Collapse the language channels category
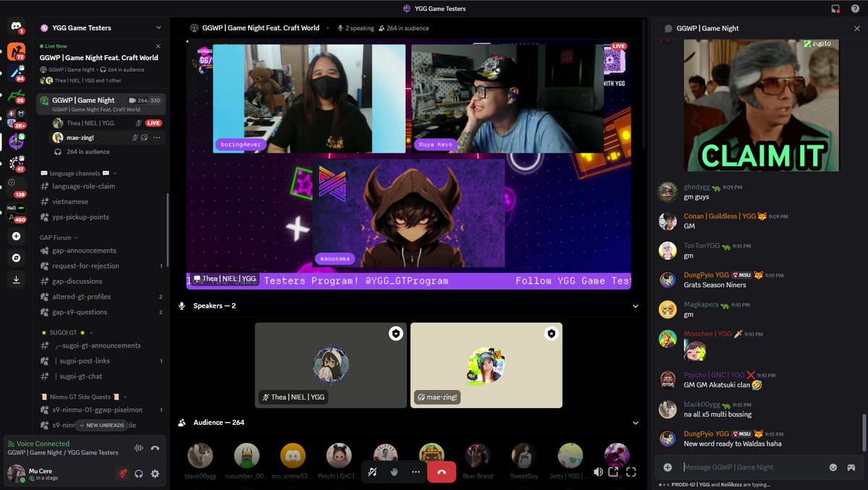The image size is (868, 490). [x=114, y=174]
